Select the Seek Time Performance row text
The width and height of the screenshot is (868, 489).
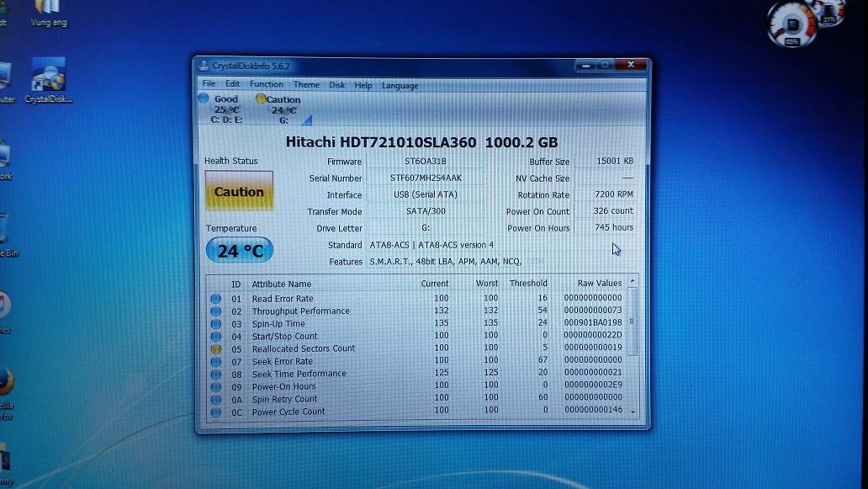point(299,374)
